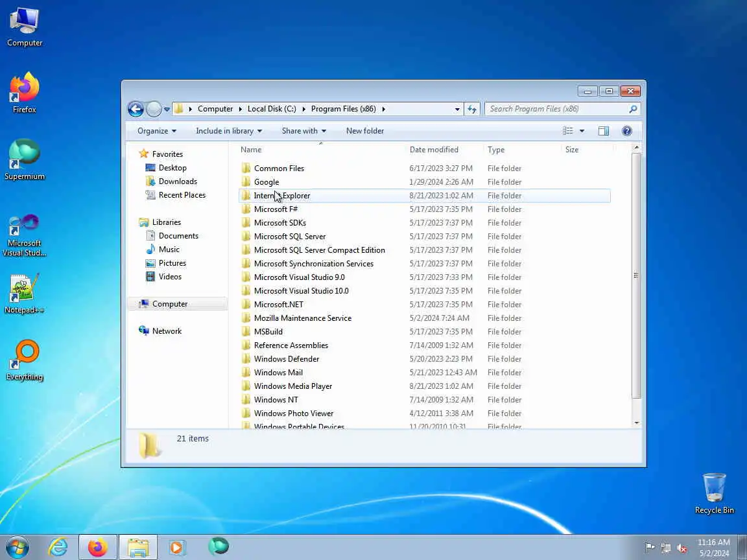Open the Supermium desktop shortcut

(24, 160)
